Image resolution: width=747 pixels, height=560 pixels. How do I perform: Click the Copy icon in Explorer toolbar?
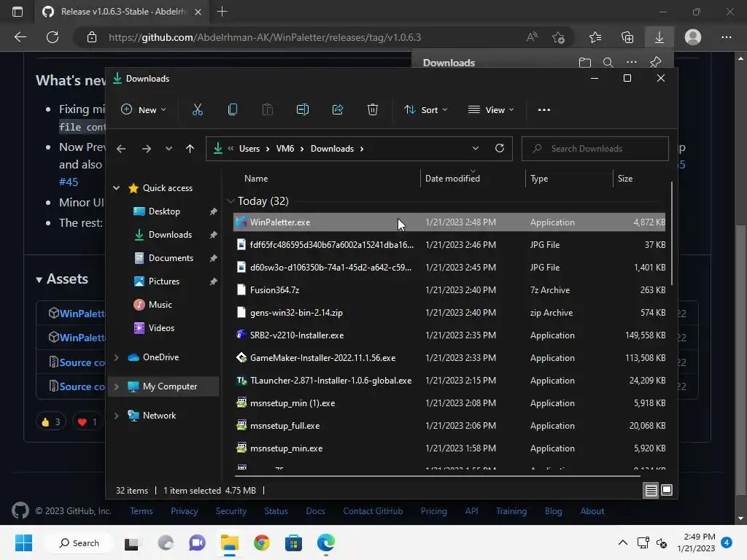233,110
